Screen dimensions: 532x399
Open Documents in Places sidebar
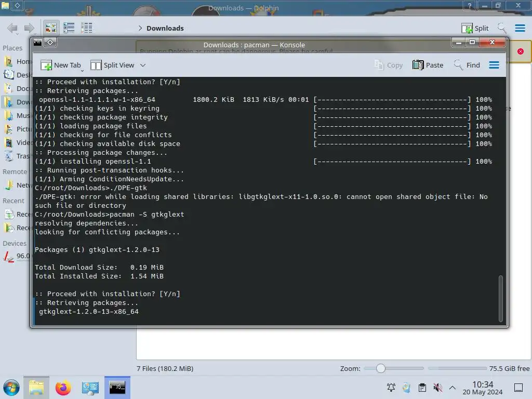(18, 88)
